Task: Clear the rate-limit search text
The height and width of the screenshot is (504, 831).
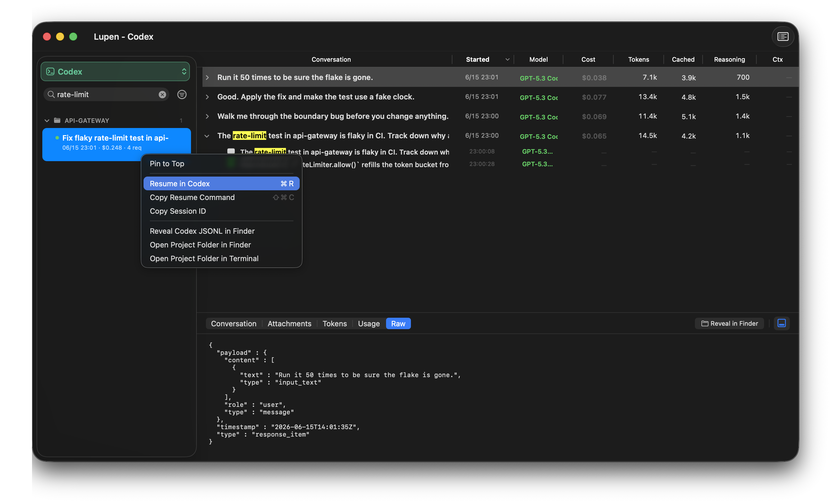Action: tap(162, 95)
